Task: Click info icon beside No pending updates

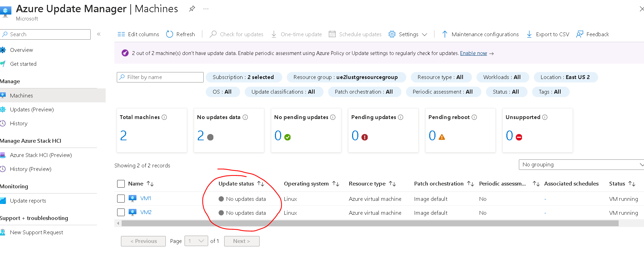Action: (x=333, y=117)
